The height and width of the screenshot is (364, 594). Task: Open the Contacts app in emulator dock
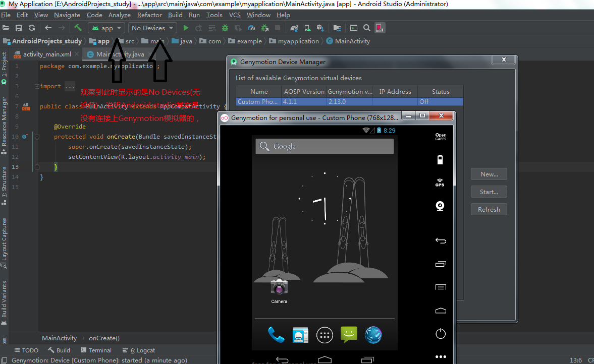[x=300, y=335]
